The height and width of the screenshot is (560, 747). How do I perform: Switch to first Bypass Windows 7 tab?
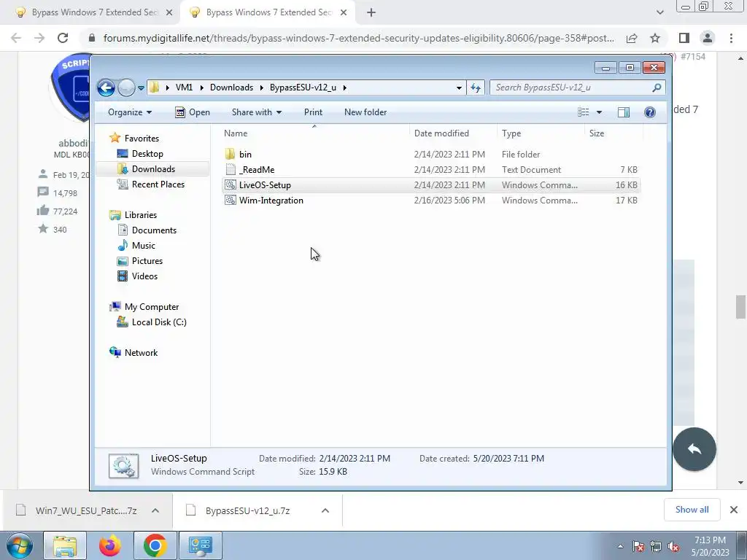point(90,13)
